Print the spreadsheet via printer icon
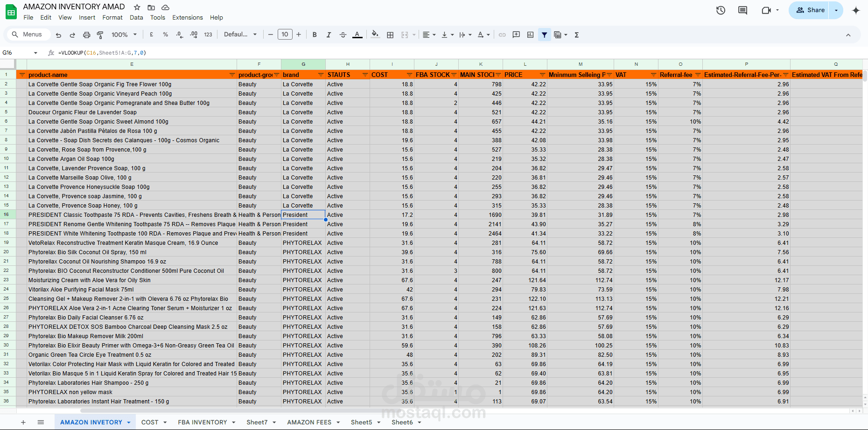 pyautogui.click(x=86, y=35)
